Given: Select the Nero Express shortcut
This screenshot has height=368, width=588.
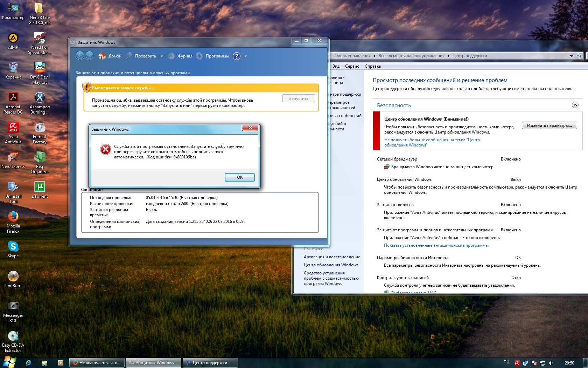Looking at the screenshot, I should pyautogui.click(x=13, y=160).
